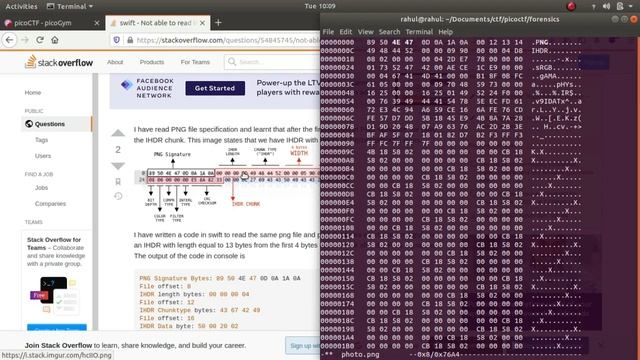Downvote the question with the down arrow
Image resolution: width=640 pixels, height=360 pixels.
(x=118, y=166)
